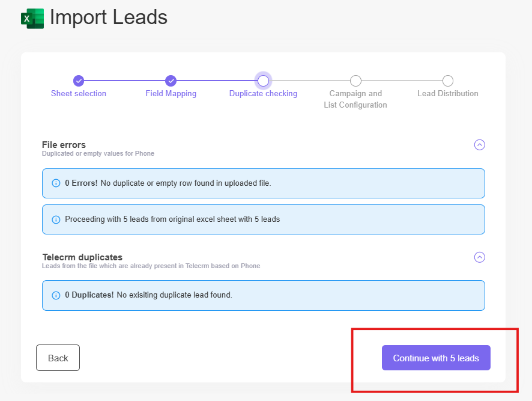
Task: Collapse the File errors section chevron
Action: (x=479, y=144)
